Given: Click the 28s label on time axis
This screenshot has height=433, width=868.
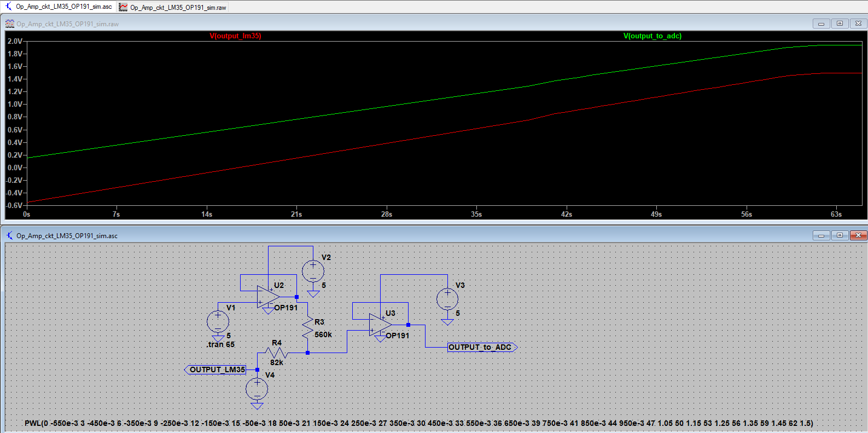Looking at the screenshot, I should 387,214.
